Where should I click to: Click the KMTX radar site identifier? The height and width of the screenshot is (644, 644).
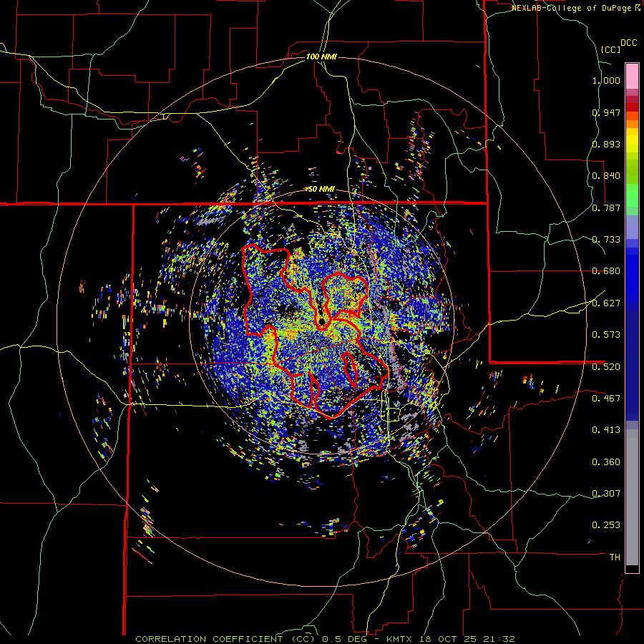(x=401, y=639)
